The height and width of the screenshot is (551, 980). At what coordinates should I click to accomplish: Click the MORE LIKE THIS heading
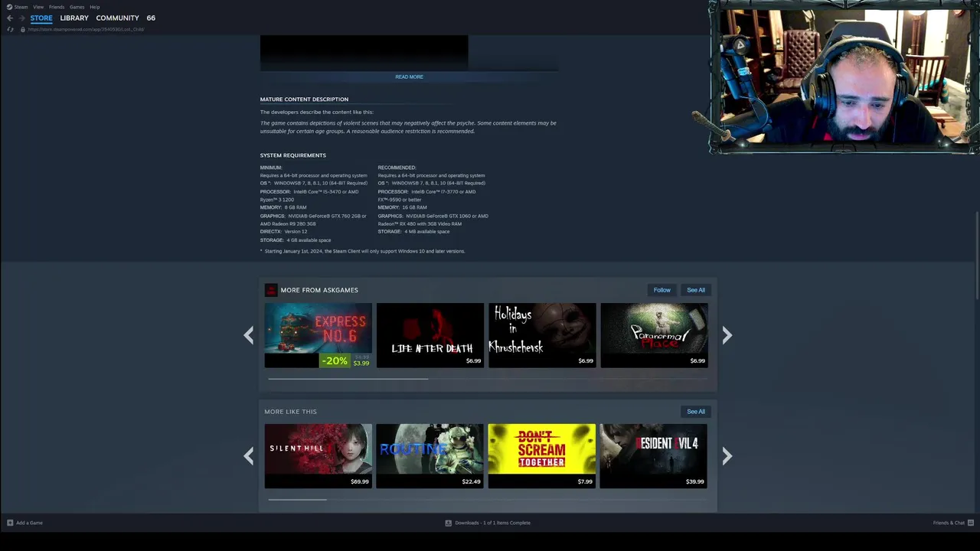[x=290, y=412]
